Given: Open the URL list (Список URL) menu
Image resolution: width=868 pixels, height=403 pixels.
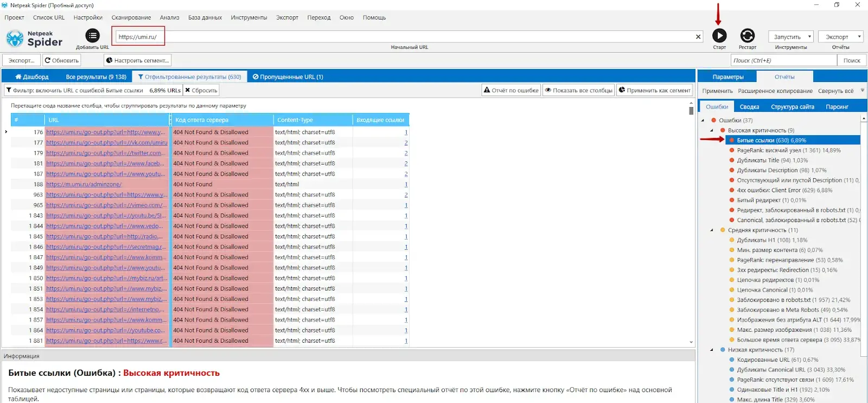Looking at the screenshot, I should tap(49, 17).
